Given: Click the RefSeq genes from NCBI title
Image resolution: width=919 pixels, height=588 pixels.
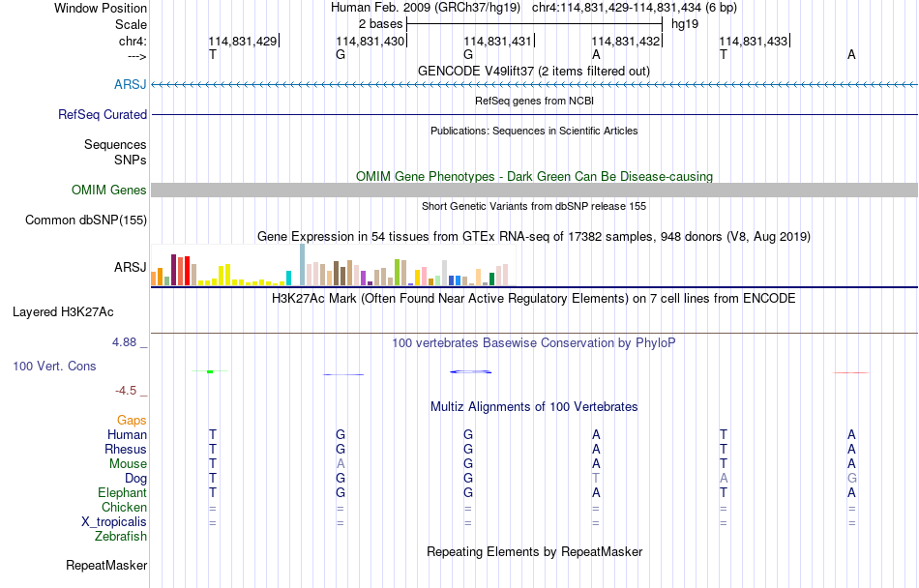Looking at the screenshot, I should click(x=535, y=102).
